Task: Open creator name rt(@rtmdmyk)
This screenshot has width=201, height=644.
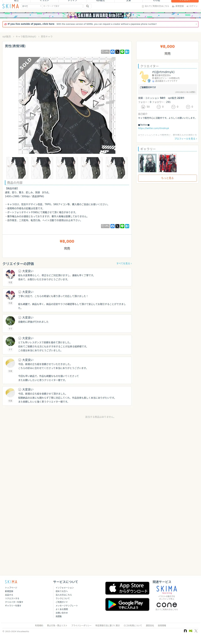Action: (x=163, y=72)
